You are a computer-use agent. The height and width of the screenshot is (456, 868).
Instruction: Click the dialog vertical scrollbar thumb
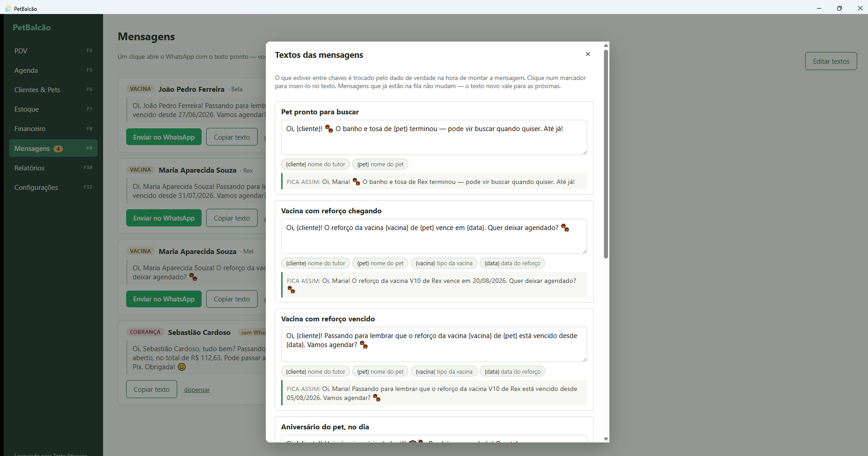click(x=606, y=154)
